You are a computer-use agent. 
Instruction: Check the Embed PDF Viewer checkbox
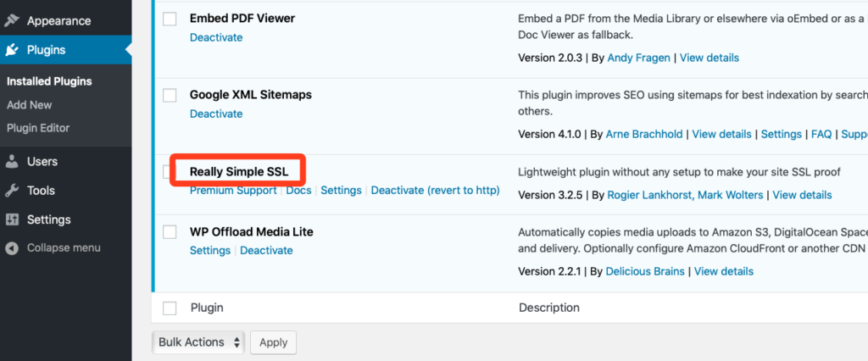[x=170, y=19]
